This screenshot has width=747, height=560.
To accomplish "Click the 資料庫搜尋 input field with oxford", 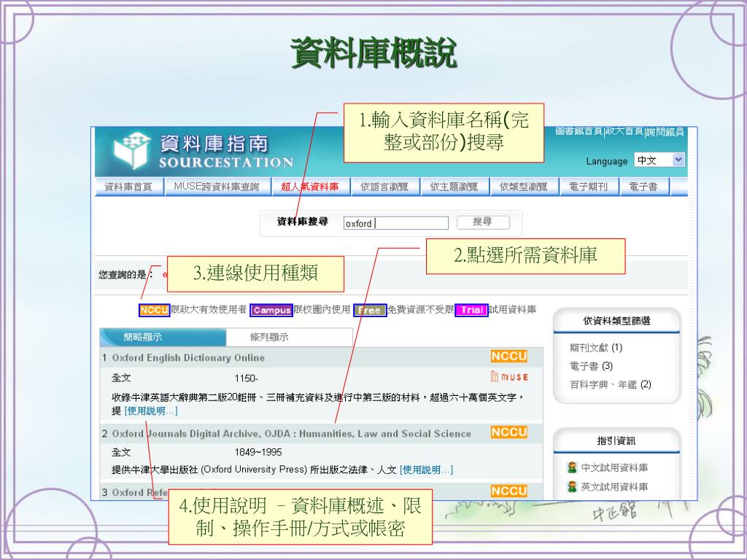I will (396, 223).
